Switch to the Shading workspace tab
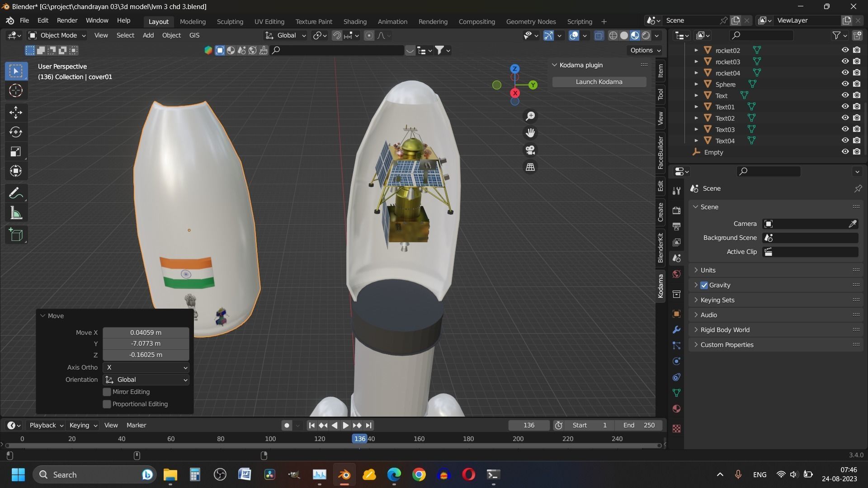 pyautogui.click(x=355, y=21)
